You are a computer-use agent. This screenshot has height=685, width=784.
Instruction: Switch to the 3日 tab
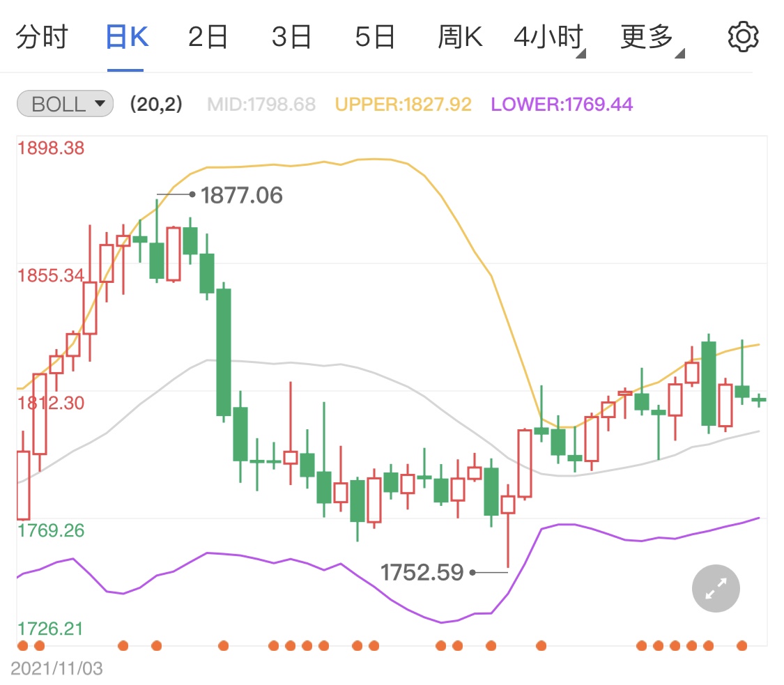pos(291,37)
